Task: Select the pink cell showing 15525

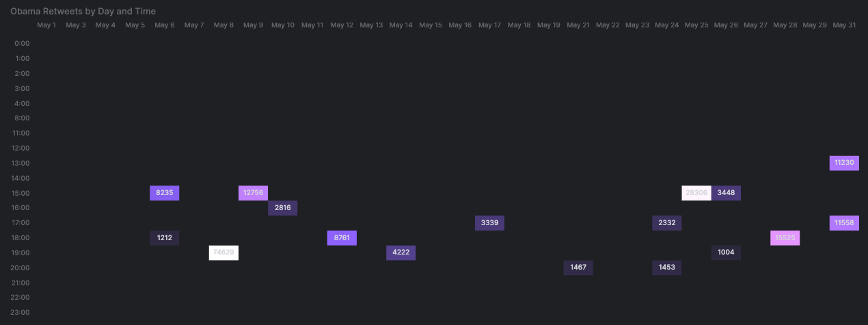Action: pos(785,238)
